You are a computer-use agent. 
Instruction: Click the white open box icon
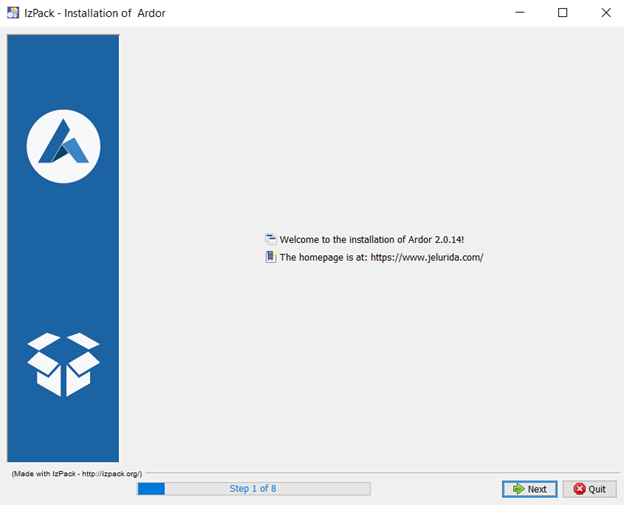[x=63, y=364]
